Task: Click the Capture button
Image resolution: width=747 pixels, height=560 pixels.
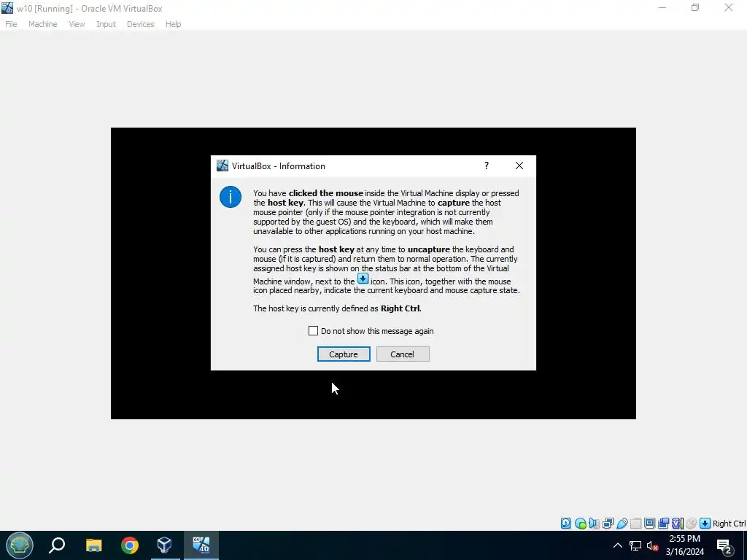Action: pyautogui.click(x=344, y=354)
